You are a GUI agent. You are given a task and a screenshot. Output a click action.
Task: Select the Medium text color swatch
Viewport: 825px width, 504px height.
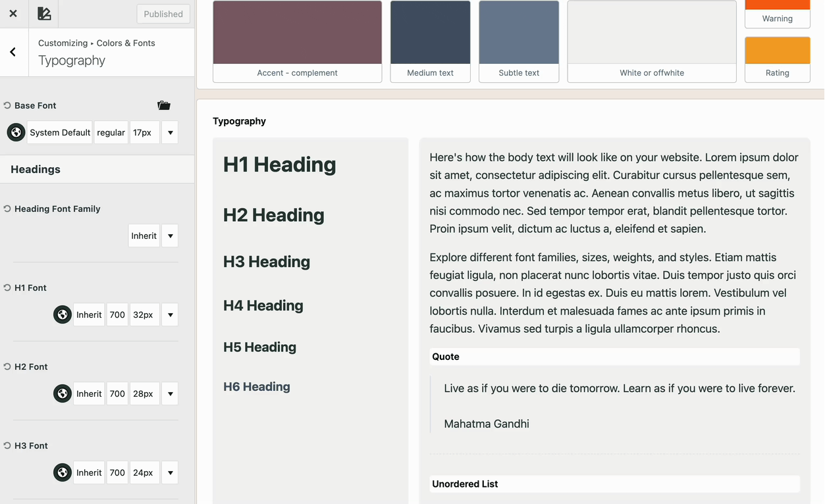coord(430,33)
